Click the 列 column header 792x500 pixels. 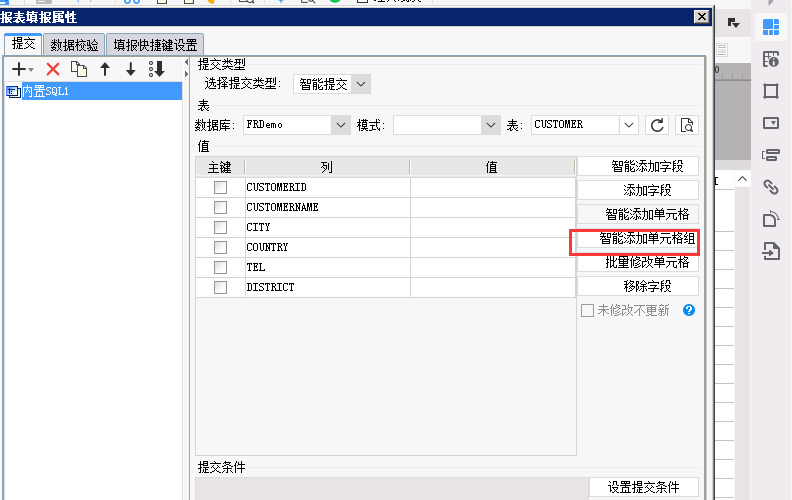pos(327,167)
